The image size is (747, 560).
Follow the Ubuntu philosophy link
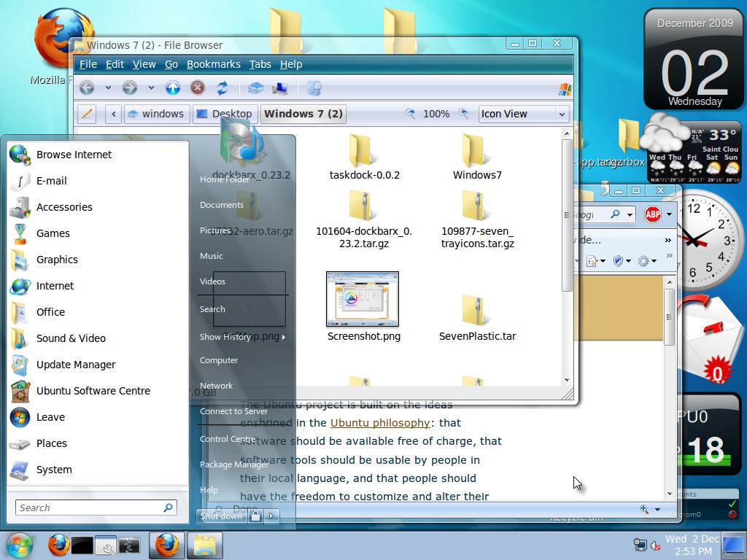pos(379,422)
